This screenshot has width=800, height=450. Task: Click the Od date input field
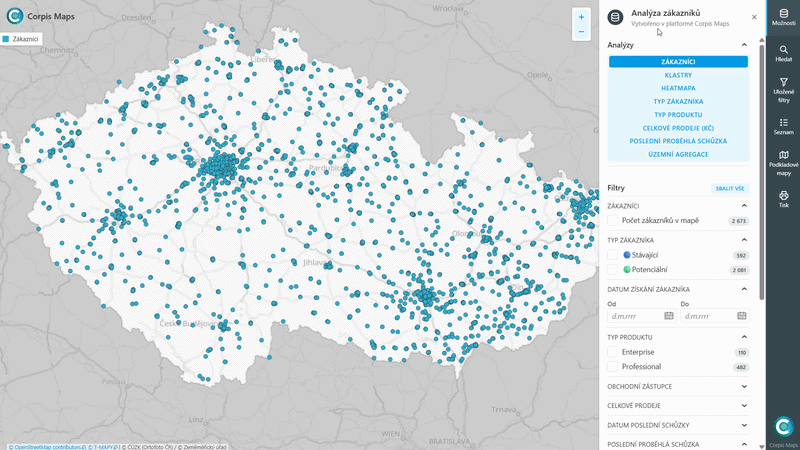click(641, 316)
